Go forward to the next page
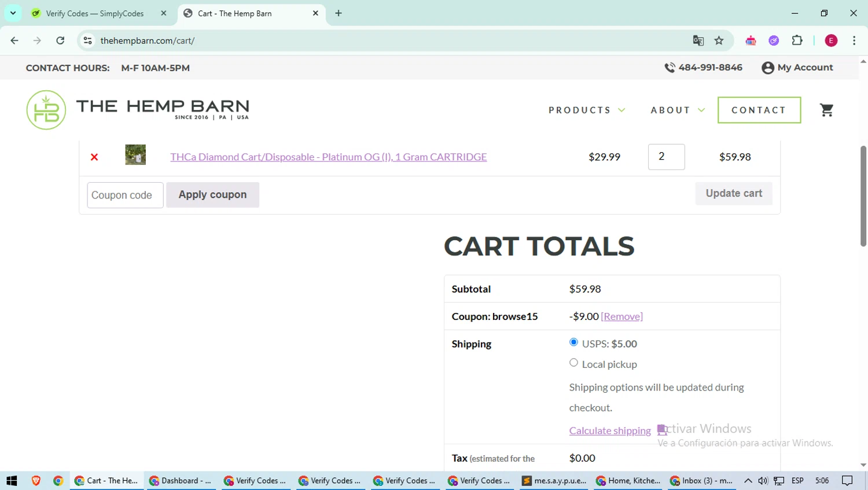This screenshot has height=490, width=868. [37, 40]
